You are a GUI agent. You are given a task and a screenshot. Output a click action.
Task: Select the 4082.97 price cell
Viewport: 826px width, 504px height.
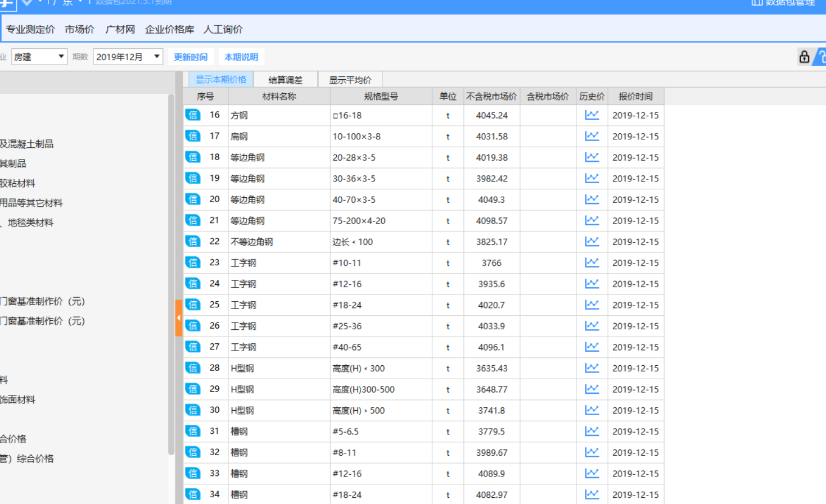tap(491, 494)
